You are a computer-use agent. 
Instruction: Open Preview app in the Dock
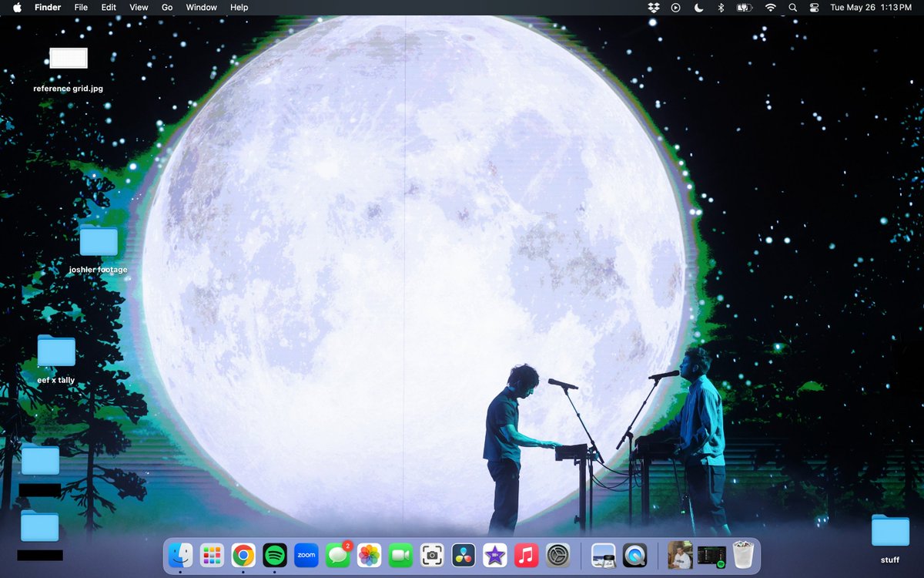[603, 555]
